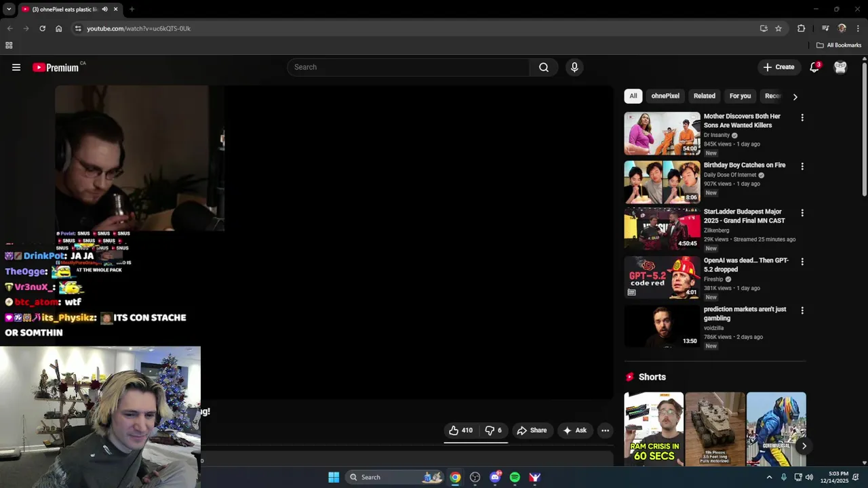Viewport: 868px width, 488px height.
Task: Open the GPT-5.2 code red thumbnail
Action: pyautogui.click(x=662, y=277)
